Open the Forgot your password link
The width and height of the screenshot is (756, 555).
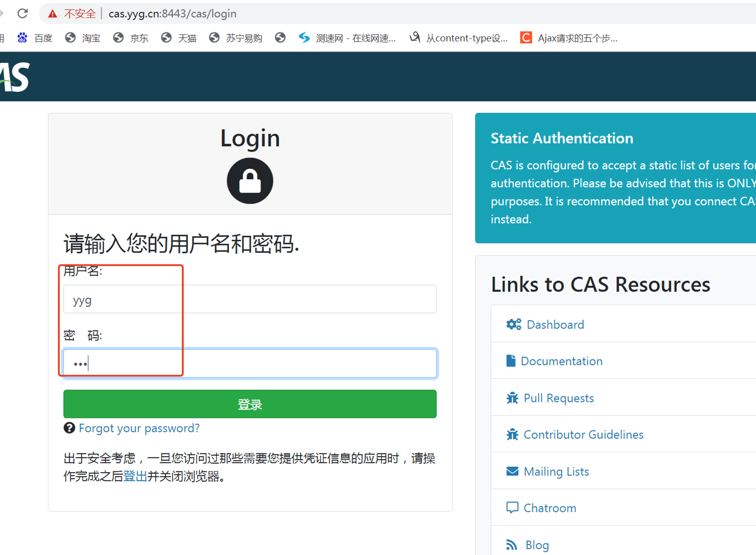139,428
